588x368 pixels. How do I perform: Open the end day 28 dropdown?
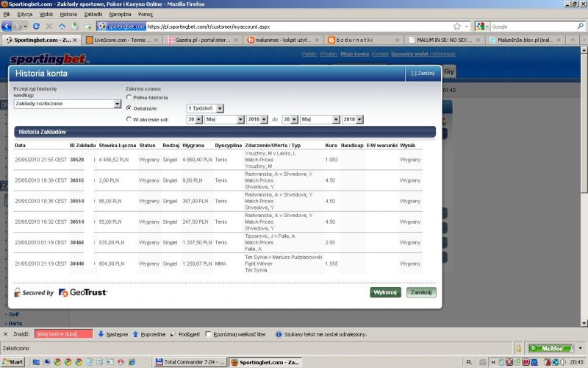tap(290, 119)
